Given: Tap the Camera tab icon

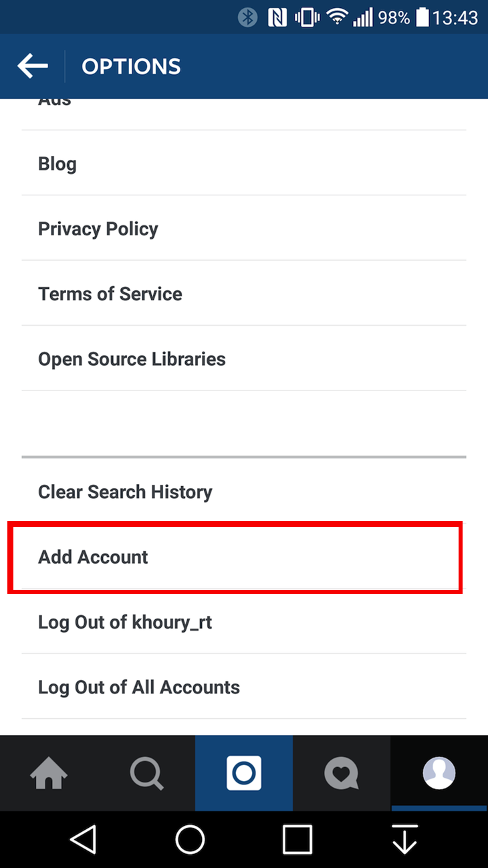Looking at the screenshot, I should point(244,774).
